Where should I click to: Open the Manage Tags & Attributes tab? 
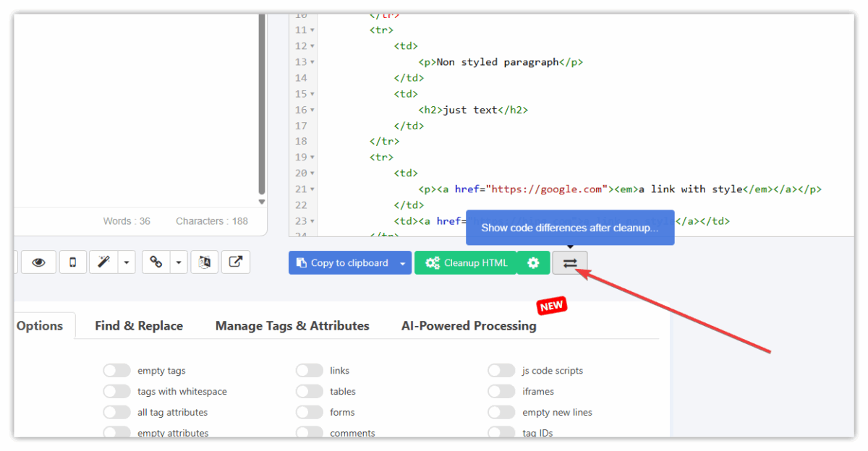coord(292,326)
